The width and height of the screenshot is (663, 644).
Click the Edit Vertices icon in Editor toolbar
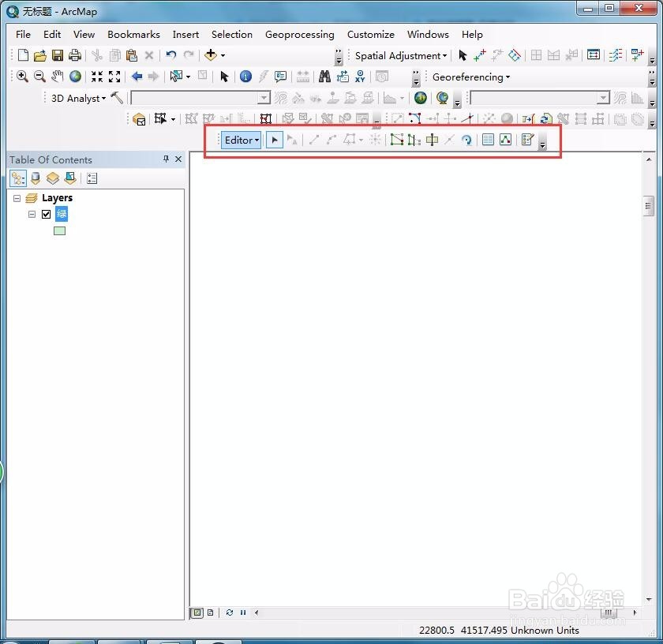click(x=396, y=140)
